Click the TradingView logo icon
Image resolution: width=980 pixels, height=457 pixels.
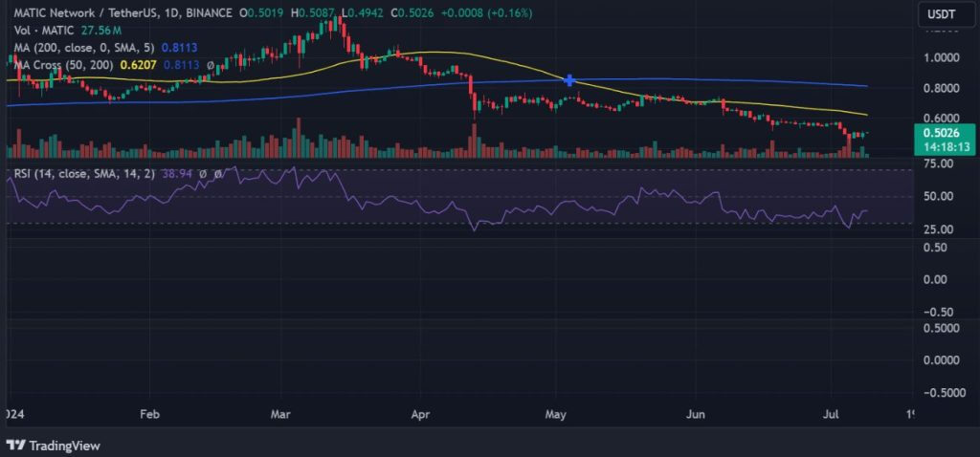[x=15, y=446]
